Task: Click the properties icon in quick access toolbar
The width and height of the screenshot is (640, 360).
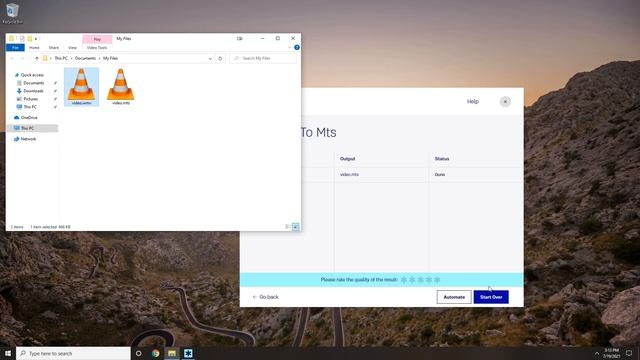Action: click(x=22, y=38)
